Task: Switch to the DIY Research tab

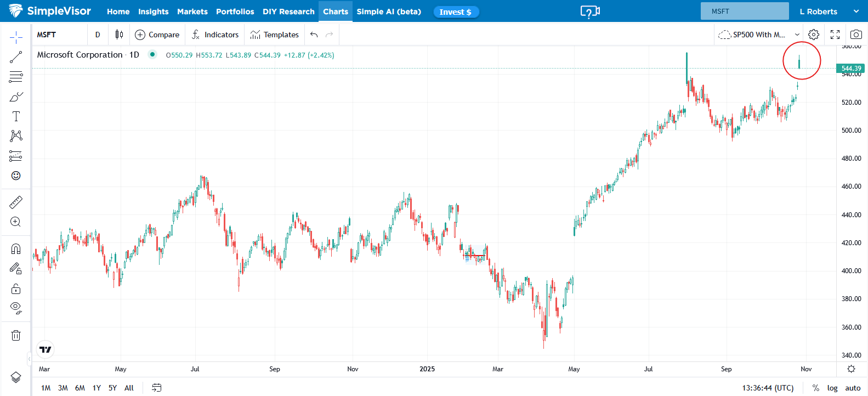Action: [288, 12]
